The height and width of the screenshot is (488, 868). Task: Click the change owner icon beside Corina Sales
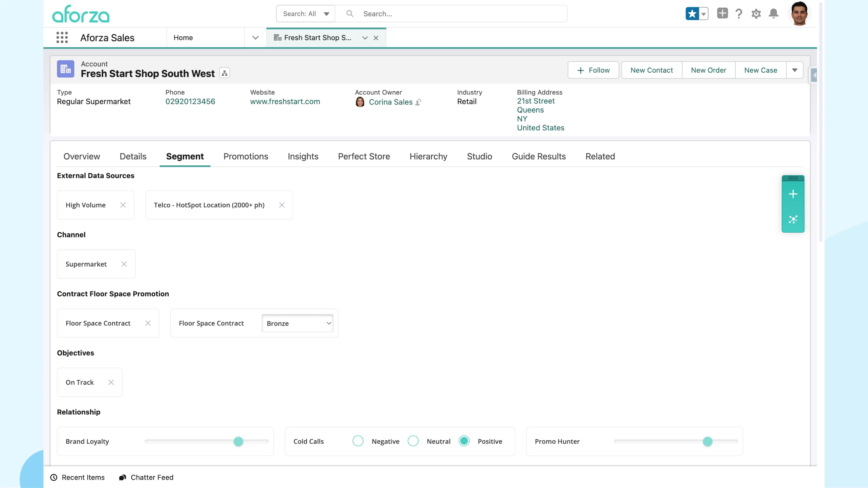point(418,102)
